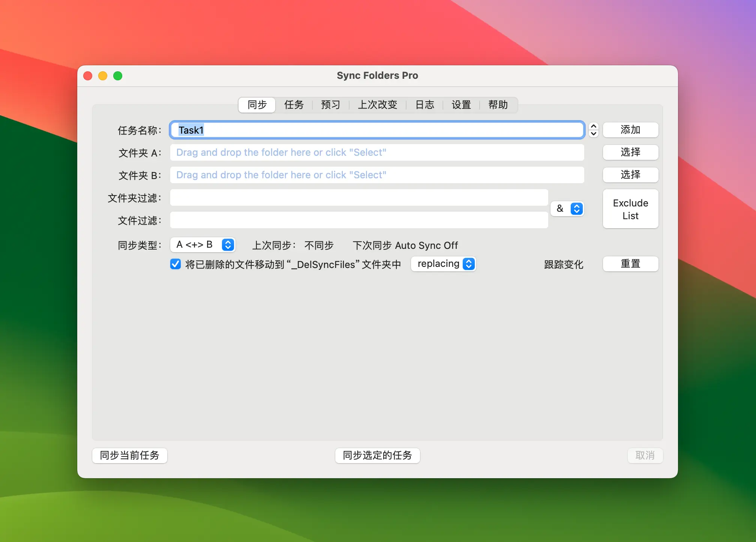The image size is (756, 542).
Task: Open the 帮助 tab
Action: click(x=498, y=105)
